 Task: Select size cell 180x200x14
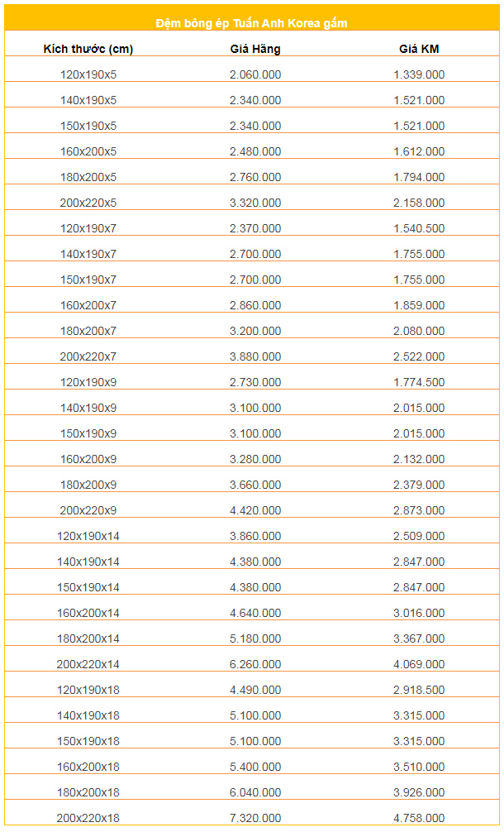point(88,638)
